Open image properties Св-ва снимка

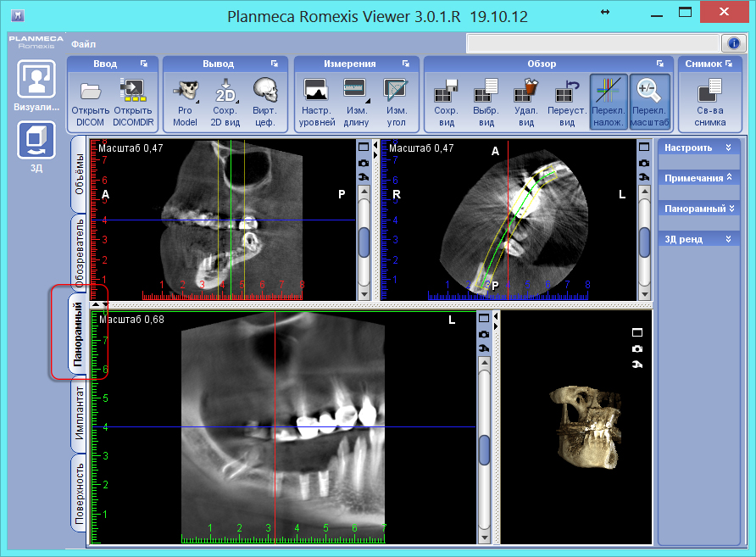(710, 102)
